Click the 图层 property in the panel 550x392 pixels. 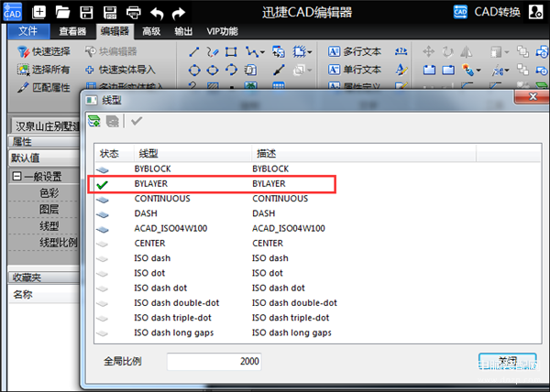49,210
